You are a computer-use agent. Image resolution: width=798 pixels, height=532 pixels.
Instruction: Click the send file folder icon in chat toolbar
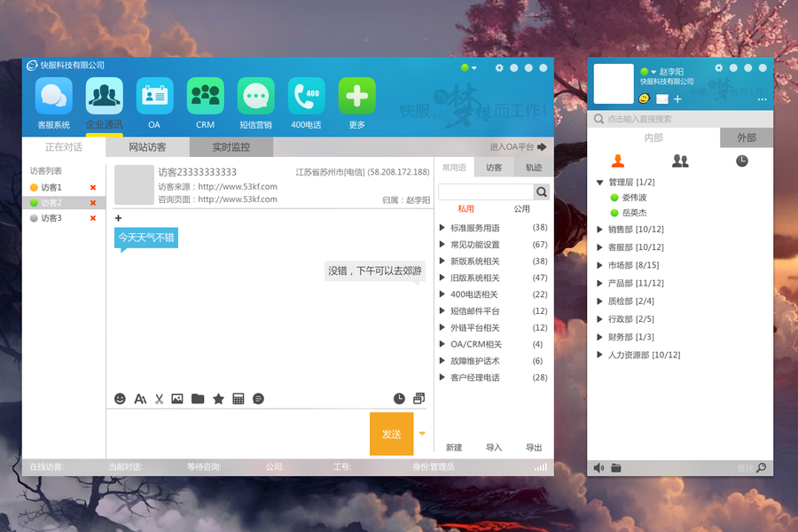pos(198,399)
